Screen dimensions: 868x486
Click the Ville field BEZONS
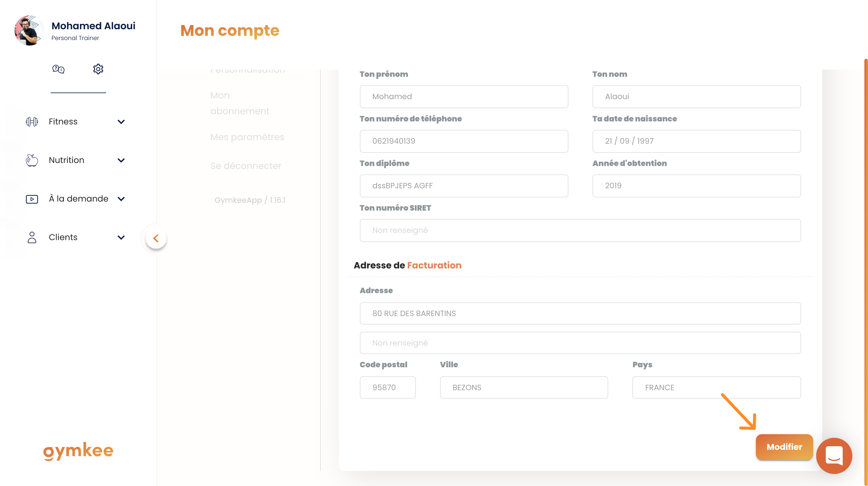click(x=524, y=388)
